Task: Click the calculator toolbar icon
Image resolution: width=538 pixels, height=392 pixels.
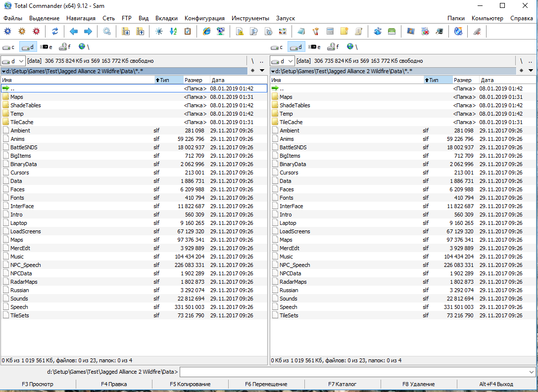Action: click(330, 31)
